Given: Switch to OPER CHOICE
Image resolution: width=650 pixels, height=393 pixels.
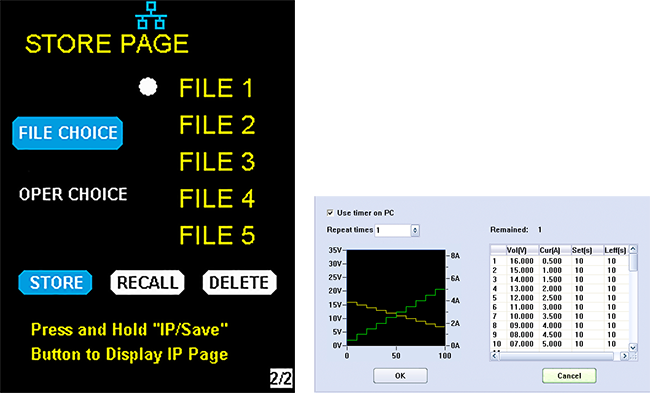Looking at the screenshot, I should pos(73,194).
